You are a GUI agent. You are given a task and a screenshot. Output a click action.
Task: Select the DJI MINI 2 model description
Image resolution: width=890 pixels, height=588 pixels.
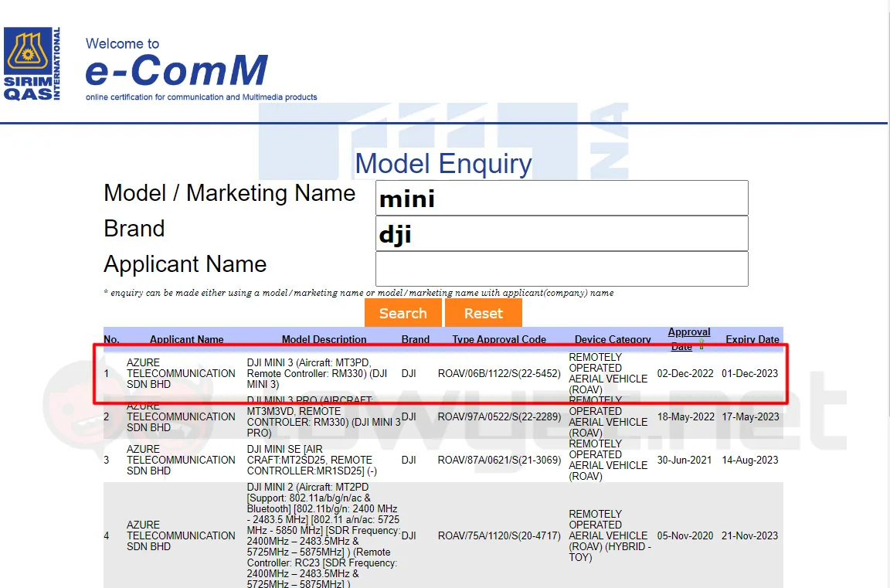[x=324, y=535]
